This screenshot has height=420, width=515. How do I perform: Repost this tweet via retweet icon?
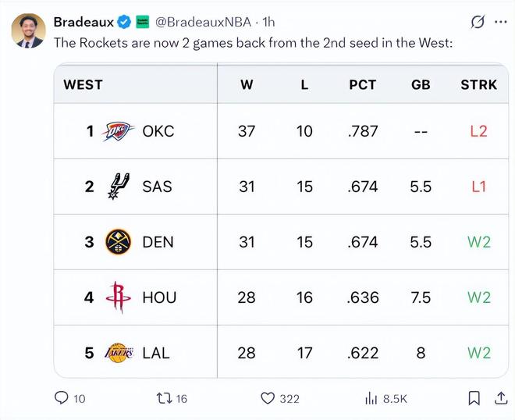click(164, 398)
